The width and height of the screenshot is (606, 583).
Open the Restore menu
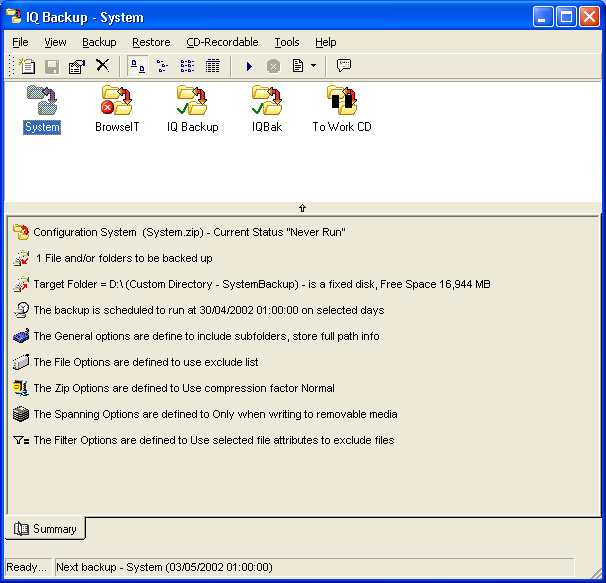pos(151,42)
